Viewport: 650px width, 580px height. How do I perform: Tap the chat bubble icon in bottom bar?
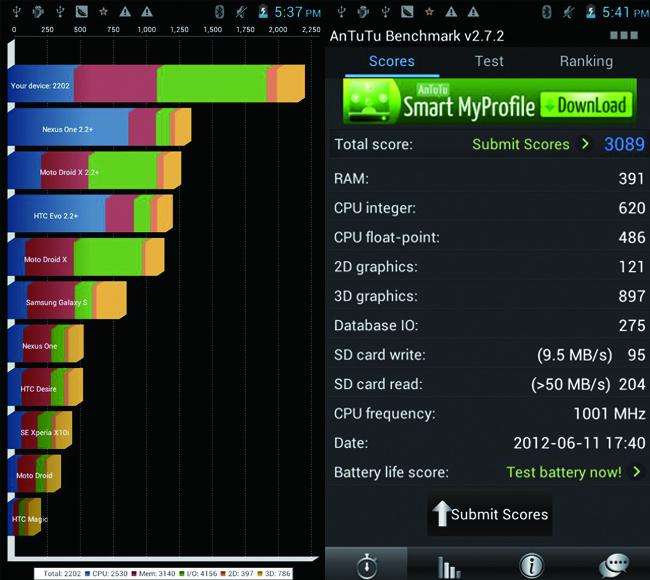tap(614, 565)
